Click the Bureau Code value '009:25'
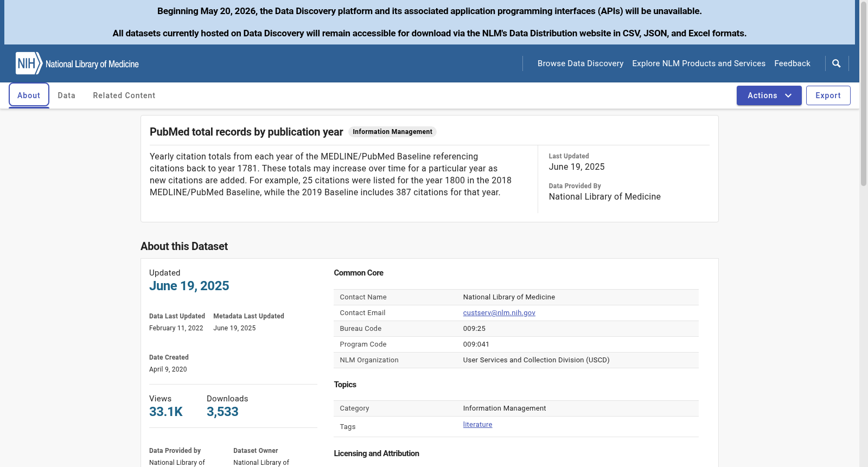The width and height of the screenshot is (868, 467). tap(474, 329)
